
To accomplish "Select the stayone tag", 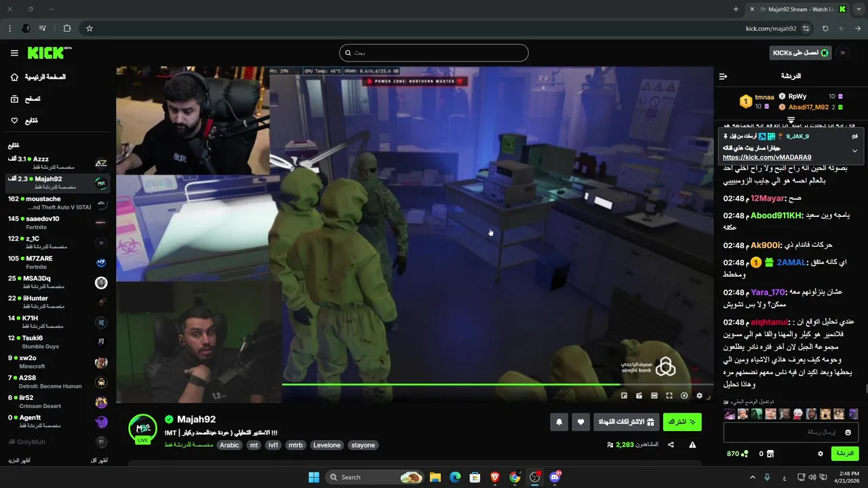I will [x=363, y=445].
